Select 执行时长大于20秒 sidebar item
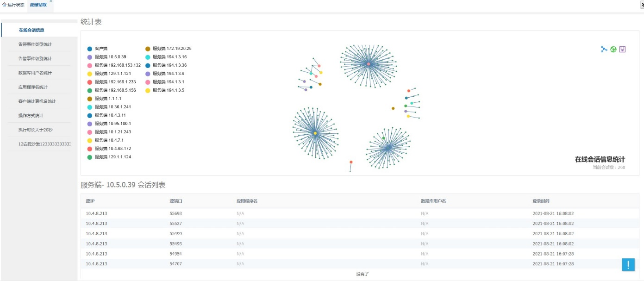644x281 pixels. pos(35,130)
